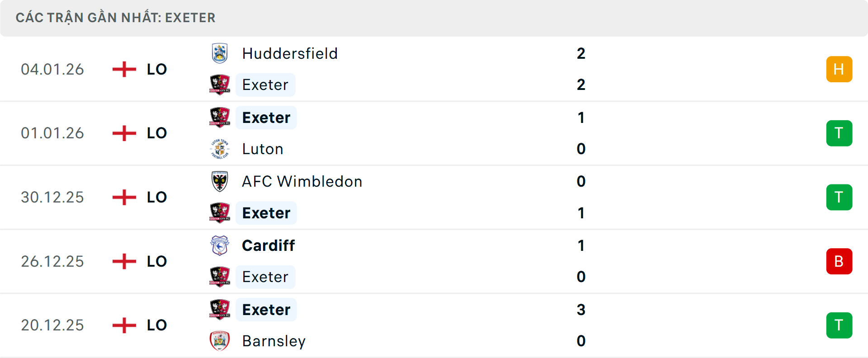Open the AFC Wimbledon club crest
The height and width of the screenshot is (358, 868).
[220, 181]
